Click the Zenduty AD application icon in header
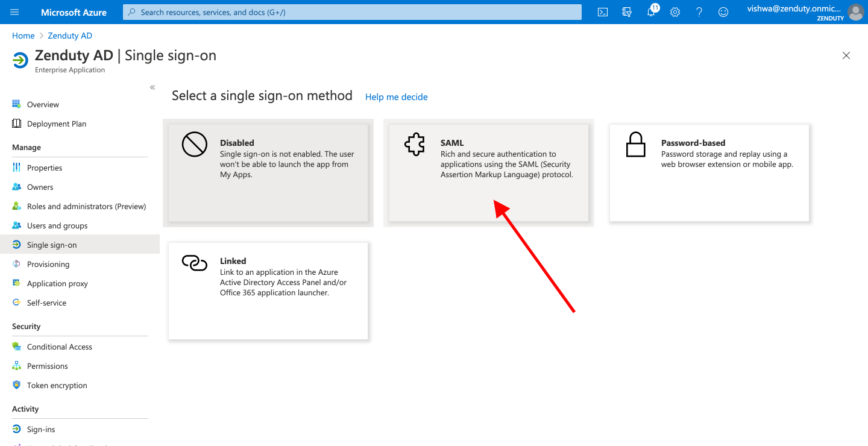The width and height of the screenshot is (868, 446). 20,60
